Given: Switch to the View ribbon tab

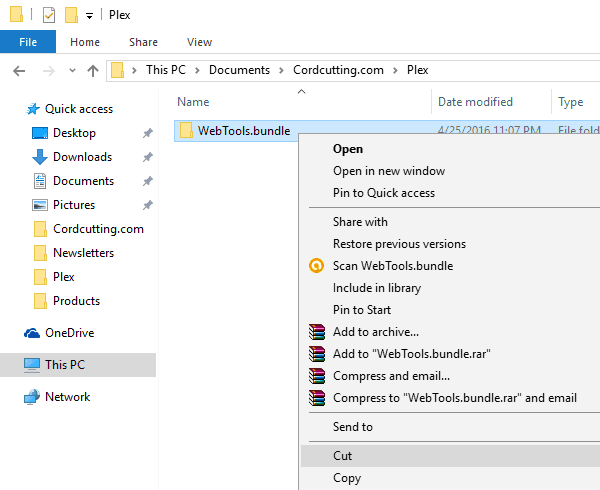Looking at the screenshot, I should pos(199,42).
